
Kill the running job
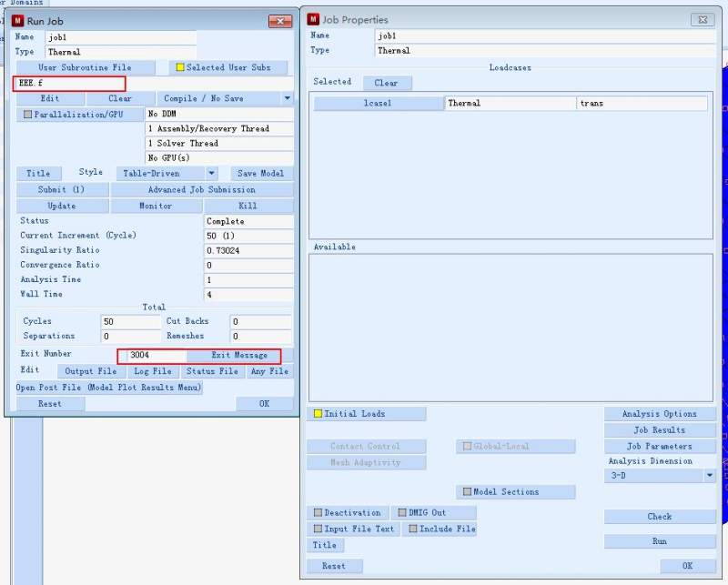point(248,207)
